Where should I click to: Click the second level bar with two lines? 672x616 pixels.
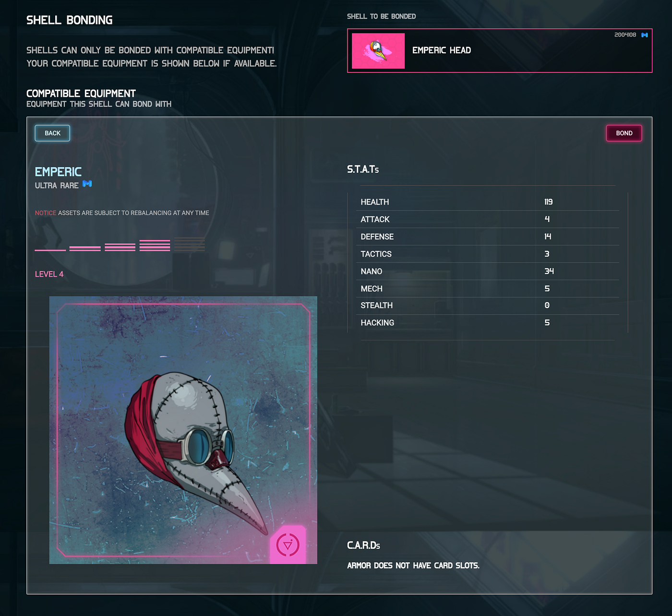coord(85,249)
